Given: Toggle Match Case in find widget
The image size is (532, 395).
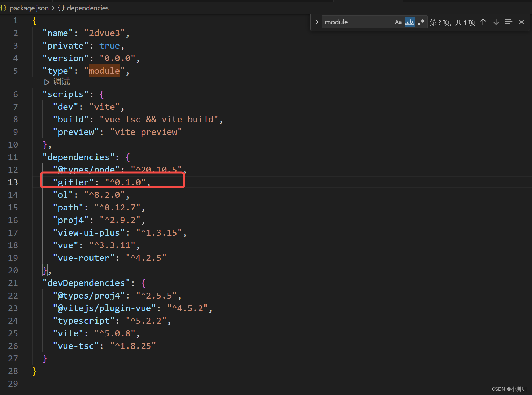Looking at the screenshot, I should [398, 22].
